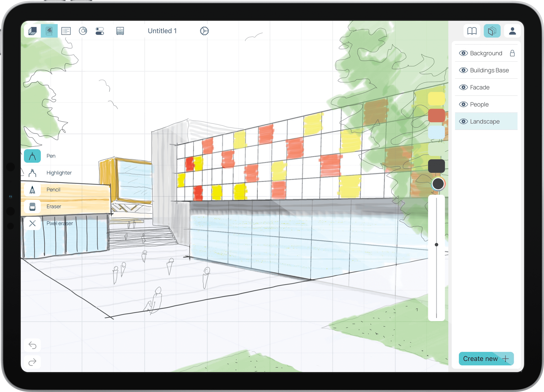The width and height of the screenshot is (544, 392).
Task: Toggle People layer visibility
Action: tap(463, 104)
